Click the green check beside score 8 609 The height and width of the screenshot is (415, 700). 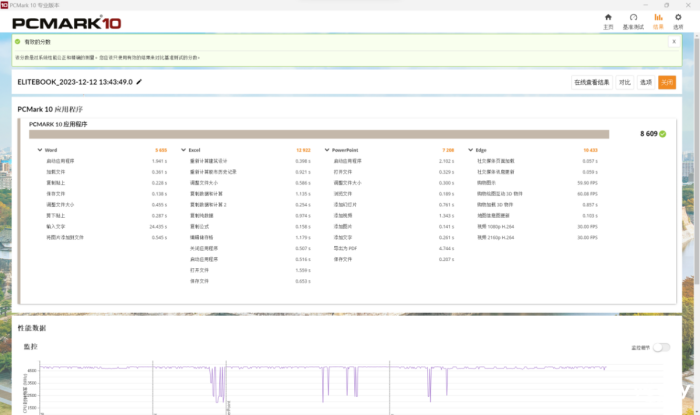coord(663,133)
